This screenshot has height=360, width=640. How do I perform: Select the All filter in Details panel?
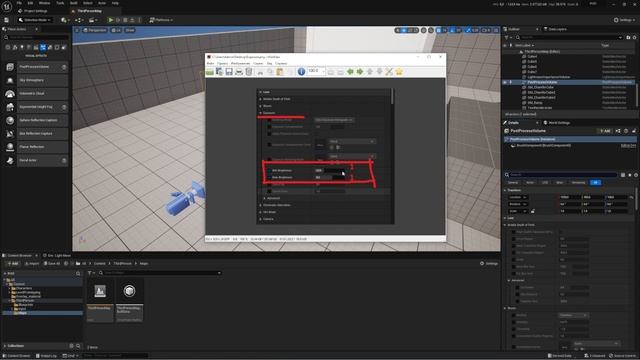596,182
